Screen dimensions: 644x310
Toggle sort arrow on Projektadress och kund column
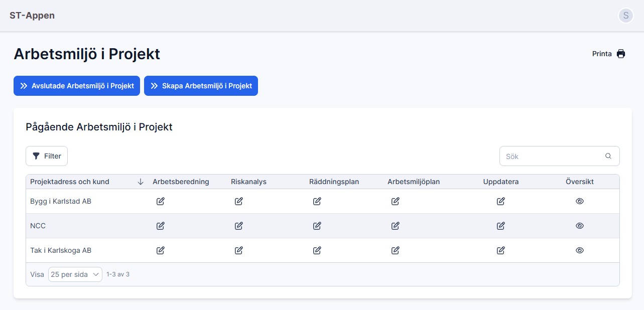[x=141, y=182]
